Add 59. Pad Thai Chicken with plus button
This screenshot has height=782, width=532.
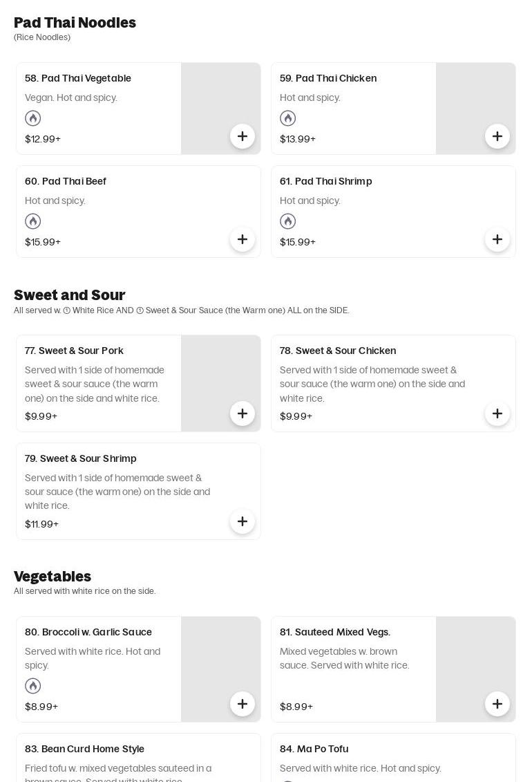[497, 136]
